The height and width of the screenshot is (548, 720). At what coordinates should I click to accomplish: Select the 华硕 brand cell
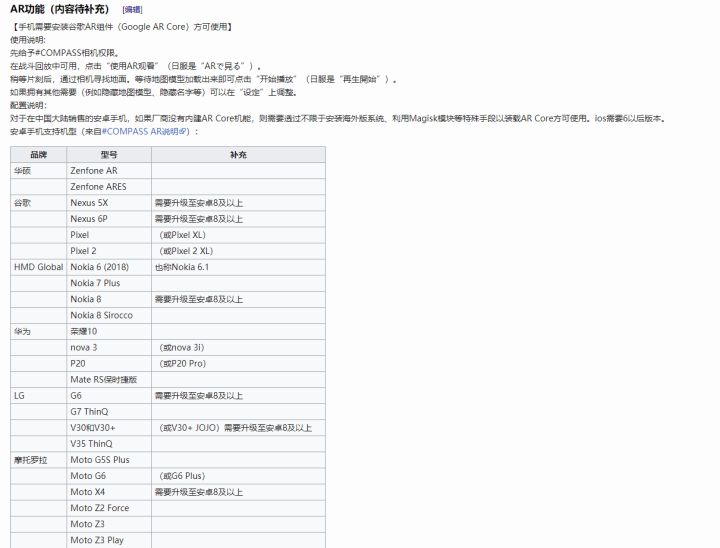pyautogui.click(x=39, y=171)
